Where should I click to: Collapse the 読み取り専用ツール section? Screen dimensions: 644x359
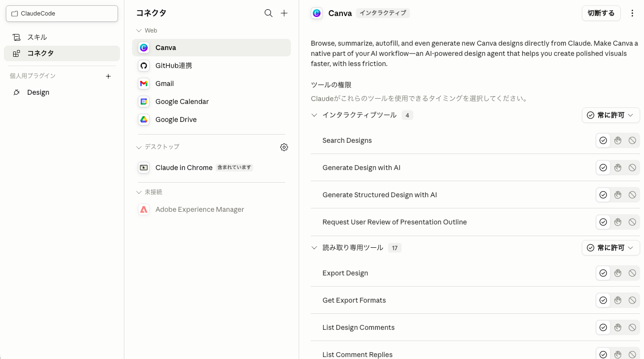[x=314, y=248]
